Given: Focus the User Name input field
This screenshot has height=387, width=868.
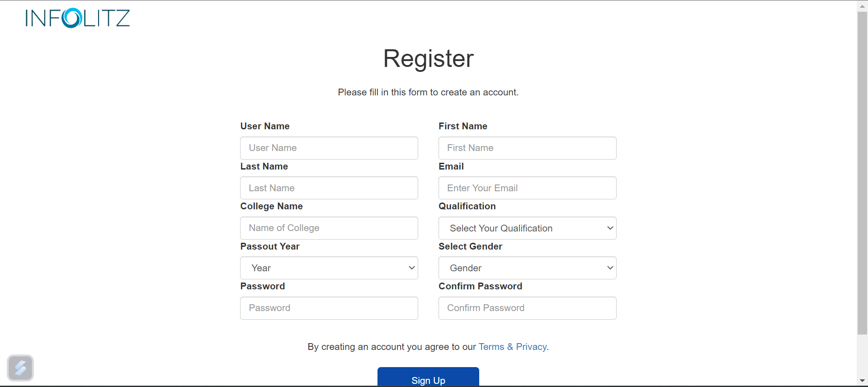Looking at the screenshot, I should [x=329, y=148].
